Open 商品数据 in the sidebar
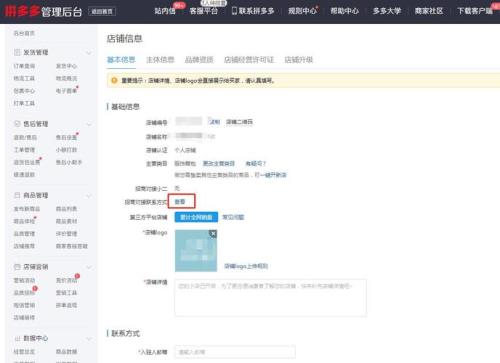The image size is (500, 363). tap(66, 352)
